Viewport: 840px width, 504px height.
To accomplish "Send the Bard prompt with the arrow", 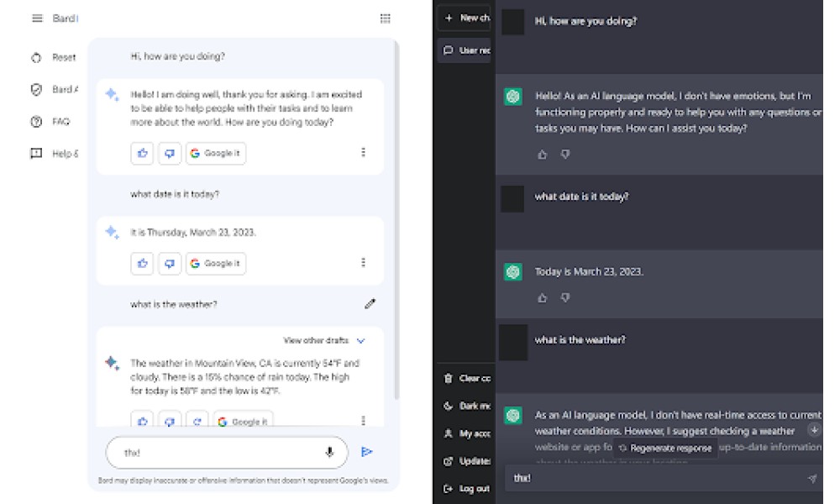I will coord(367,452).
